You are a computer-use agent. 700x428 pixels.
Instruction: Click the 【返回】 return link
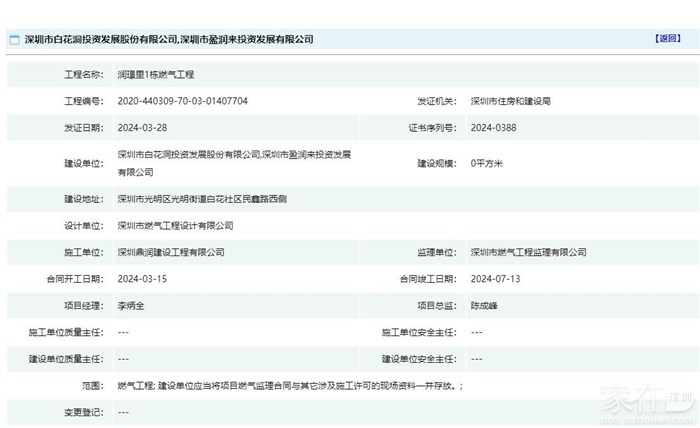[x=667, y=39]
